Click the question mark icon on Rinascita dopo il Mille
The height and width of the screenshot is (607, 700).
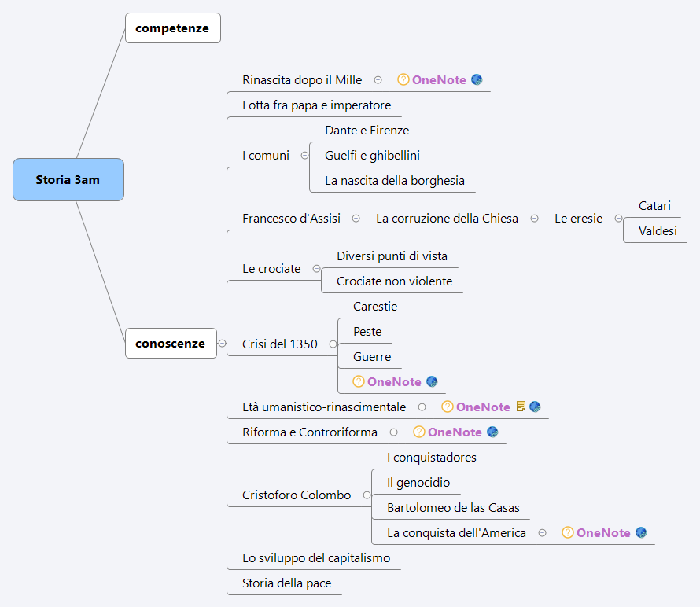(403, 79)
